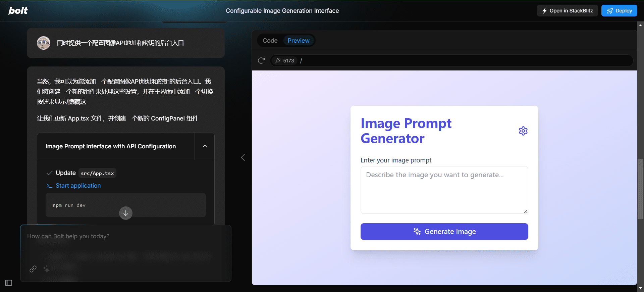
Task: Click the port 5173 plug icon
Action: pos(278,61)
